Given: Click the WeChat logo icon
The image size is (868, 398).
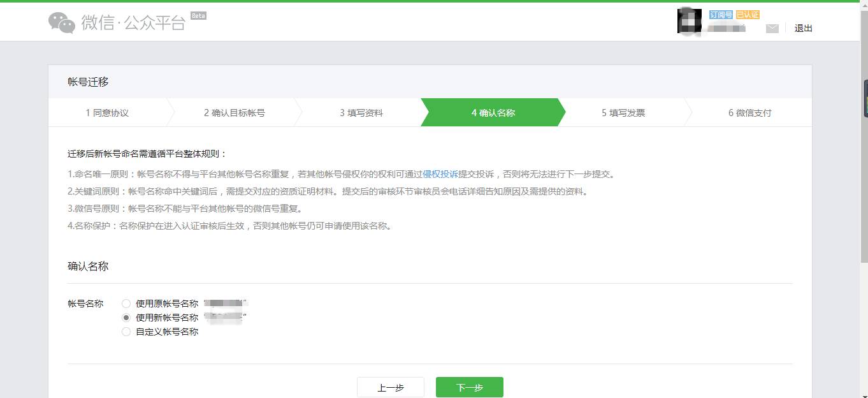Looking at the screenshot, I should [62, 22].
